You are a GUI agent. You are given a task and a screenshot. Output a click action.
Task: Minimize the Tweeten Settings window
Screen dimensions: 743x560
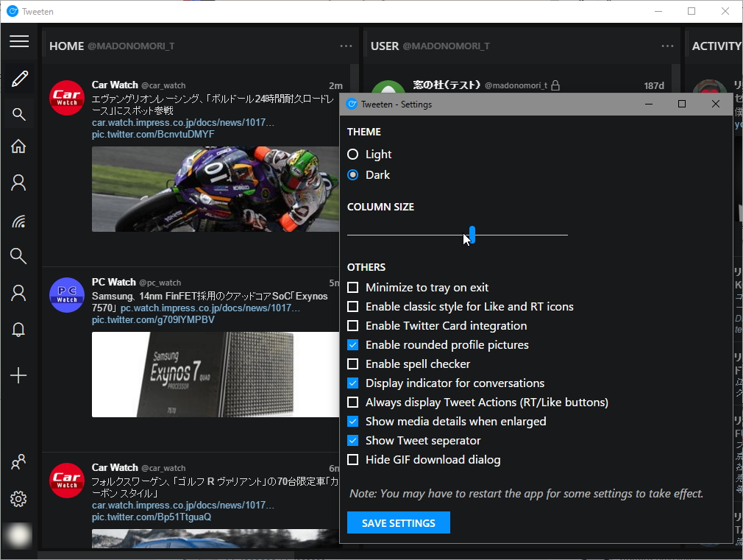point(649,104)
